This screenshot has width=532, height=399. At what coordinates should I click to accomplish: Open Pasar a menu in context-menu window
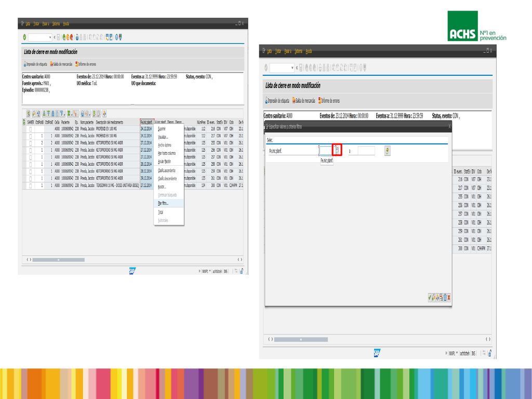(x=46, y=24)
